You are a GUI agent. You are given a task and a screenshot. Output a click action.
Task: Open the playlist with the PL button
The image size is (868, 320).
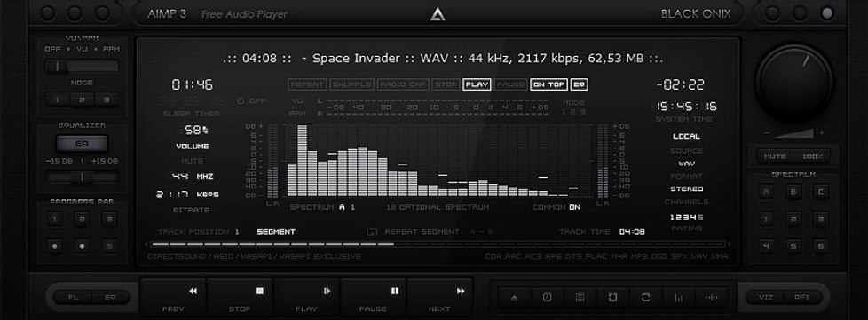(x=73, y=297)
